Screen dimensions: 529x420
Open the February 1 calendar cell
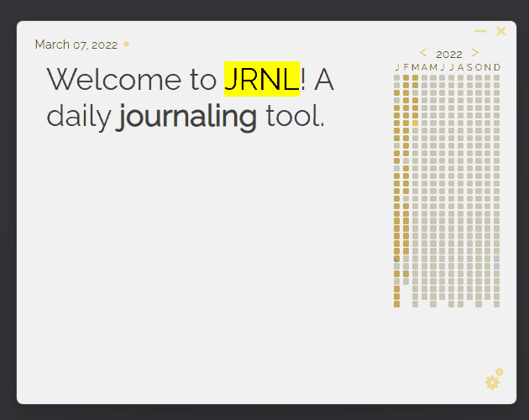[x=406, y=77]
